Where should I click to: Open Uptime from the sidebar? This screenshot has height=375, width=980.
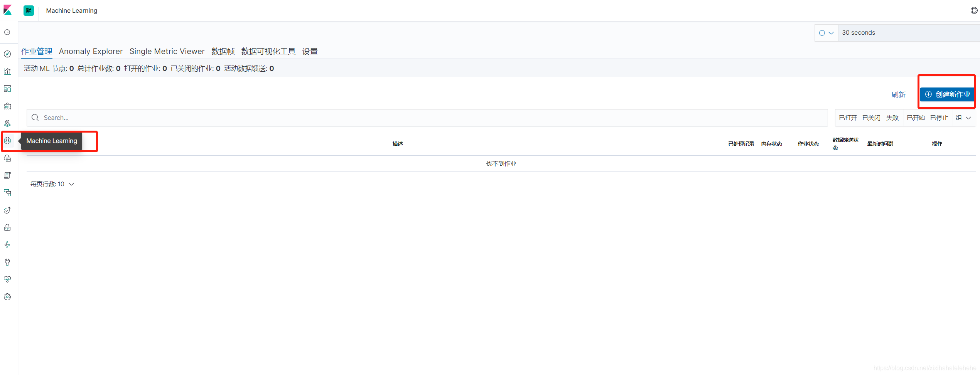(7, 210)
